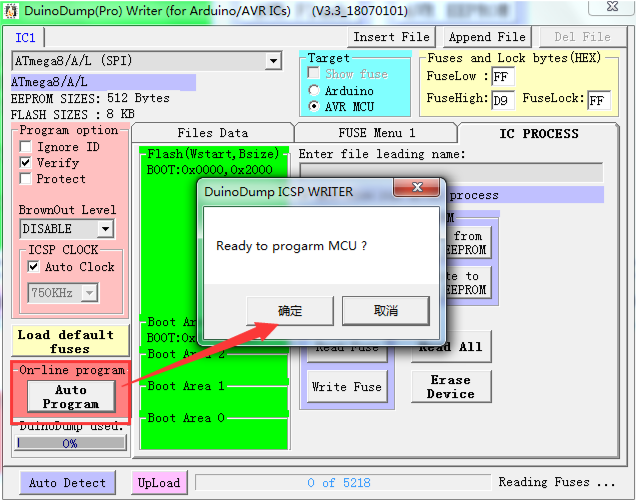
Task: Start the Auto Program button
Action: pos(71,397)
